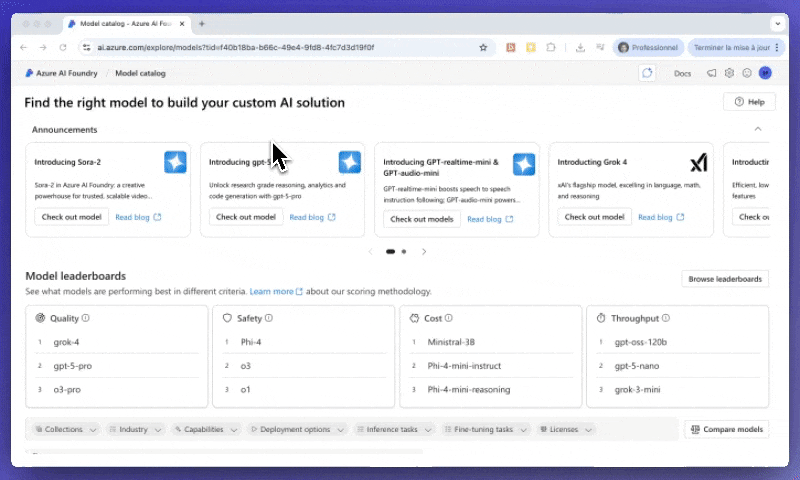Click the Sora-2 card sparkle icon
This screenshot has width=800, height=480.
(x=175, y=162)
